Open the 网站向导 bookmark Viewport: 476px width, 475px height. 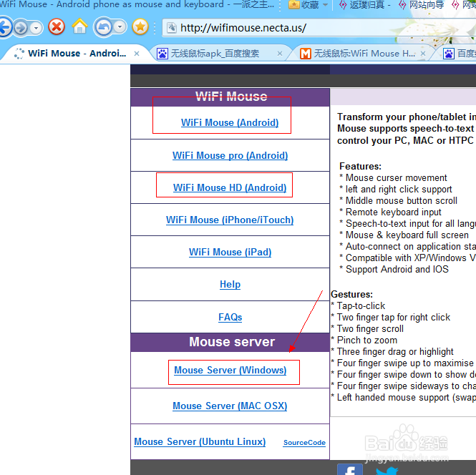pyautogui.click(x=422, y=4)
